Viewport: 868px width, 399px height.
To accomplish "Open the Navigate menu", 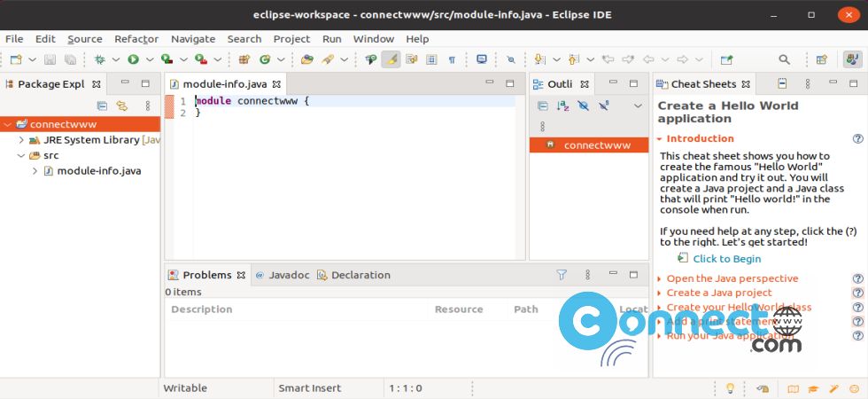I will click(x=193, y=39).
